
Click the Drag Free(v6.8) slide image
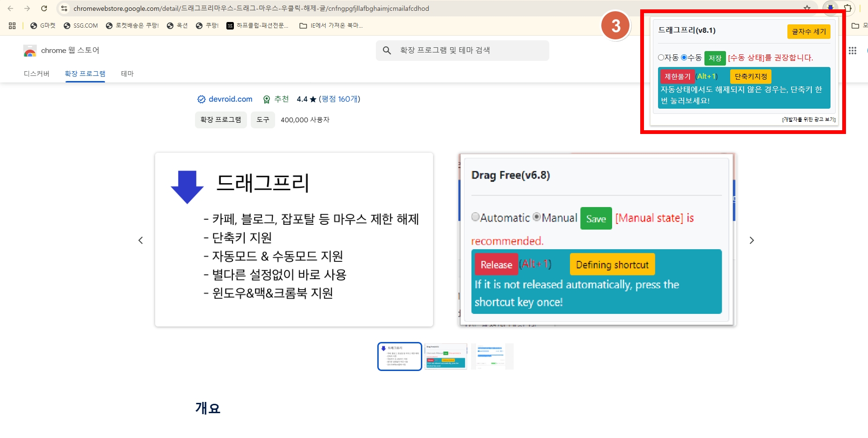click(597, 239)
